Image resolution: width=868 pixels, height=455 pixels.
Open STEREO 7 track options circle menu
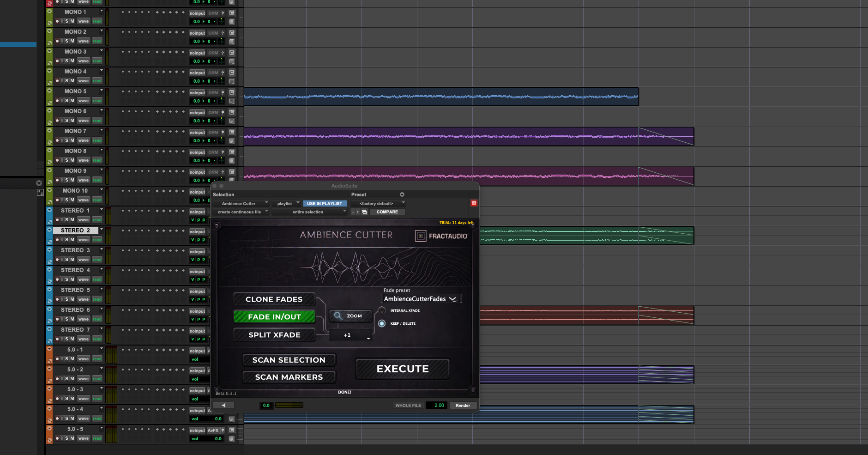pos(49,328)
